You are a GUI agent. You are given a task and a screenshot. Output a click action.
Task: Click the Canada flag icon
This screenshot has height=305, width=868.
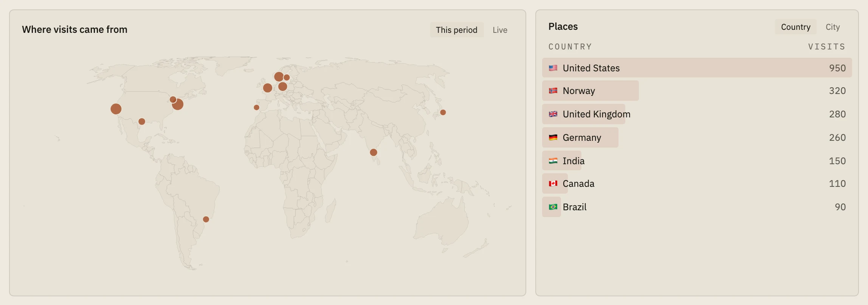(x=553, y=183)
